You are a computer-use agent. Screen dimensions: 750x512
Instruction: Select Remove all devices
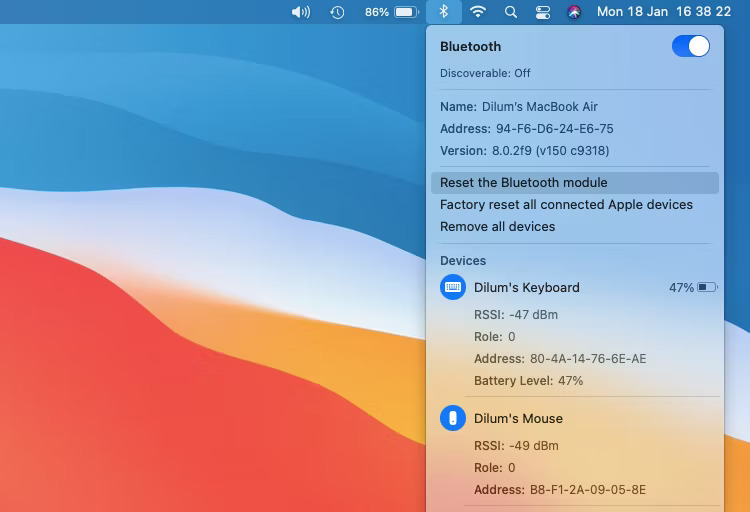point(497,226)
